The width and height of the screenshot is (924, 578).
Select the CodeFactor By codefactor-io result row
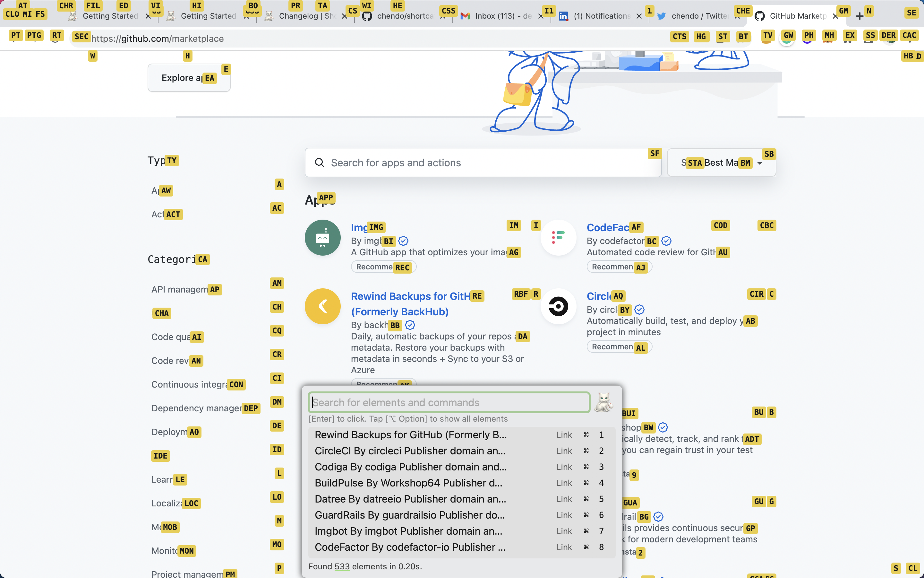pos(462,547)
